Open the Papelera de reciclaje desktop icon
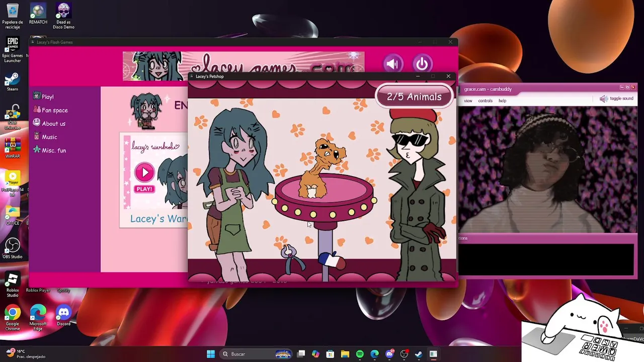 [13, 15]
